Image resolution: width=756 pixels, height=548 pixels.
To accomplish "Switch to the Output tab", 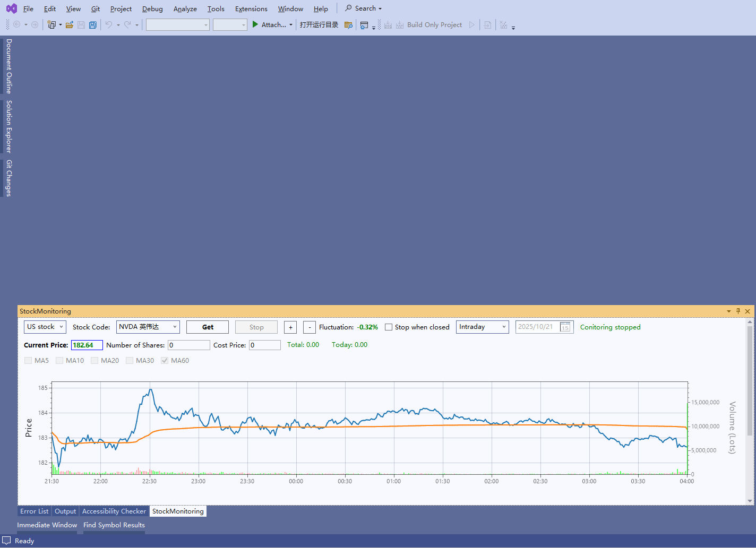I will [65, 511].
